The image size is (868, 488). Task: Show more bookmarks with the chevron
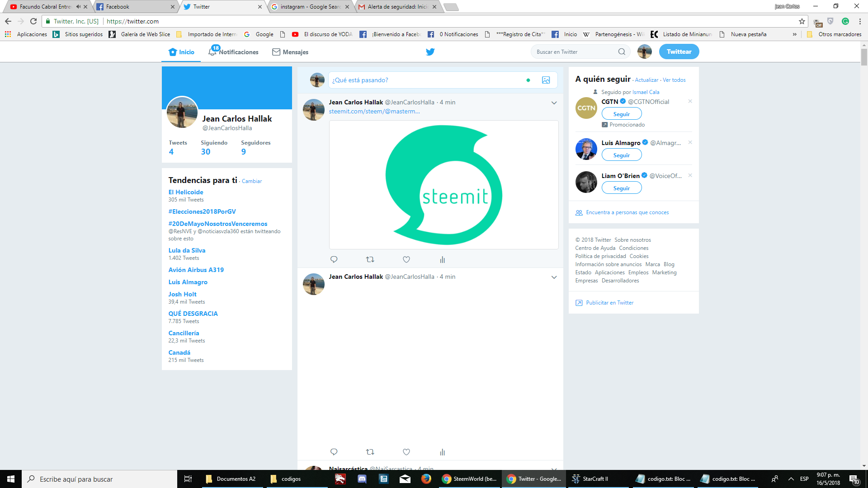pos(794,34)
